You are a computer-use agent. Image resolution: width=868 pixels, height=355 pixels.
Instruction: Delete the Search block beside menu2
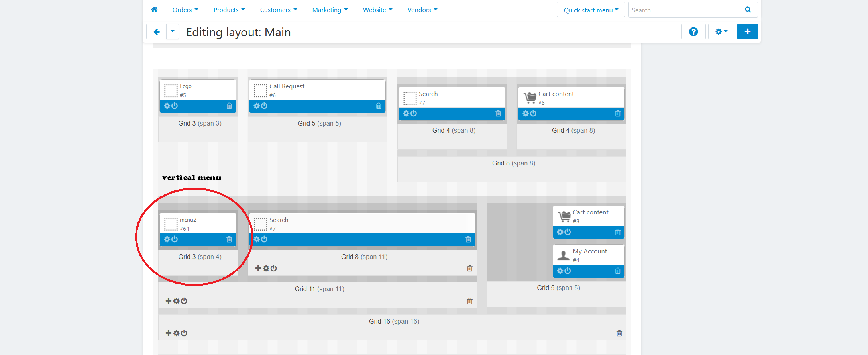(x=468, y=239)
